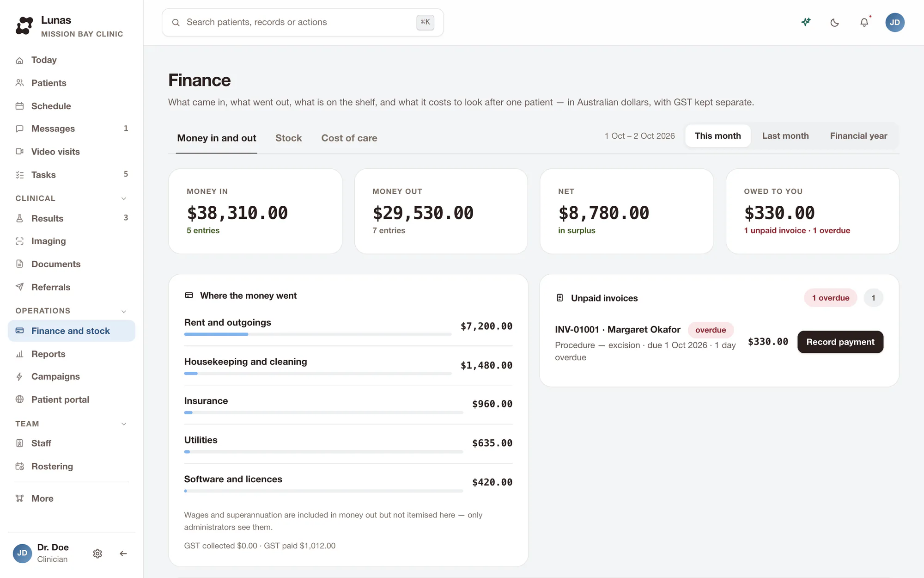Click the Tasks count badge 5
This screenshot has width=924, height=578.
126,174
